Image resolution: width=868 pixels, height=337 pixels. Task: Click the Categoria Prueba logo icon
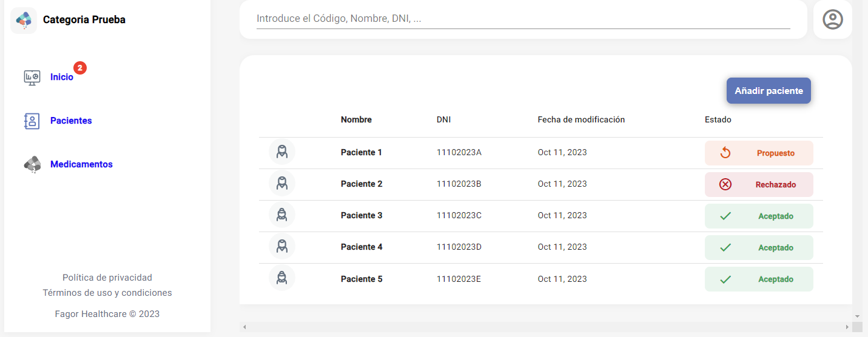(24, 20)
